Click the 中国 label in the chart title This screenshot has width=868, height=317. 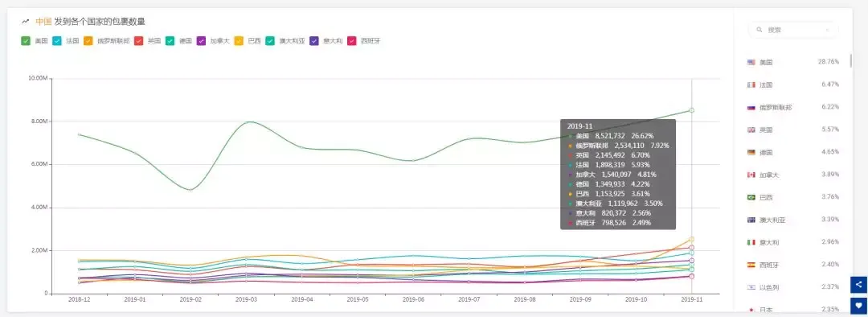click(43, 22)
